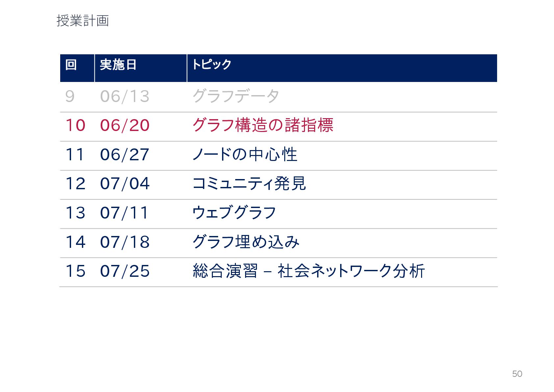The width and height of the screenshot is (554, 392).
Task: Select the トピック column header
Action: 212,65
